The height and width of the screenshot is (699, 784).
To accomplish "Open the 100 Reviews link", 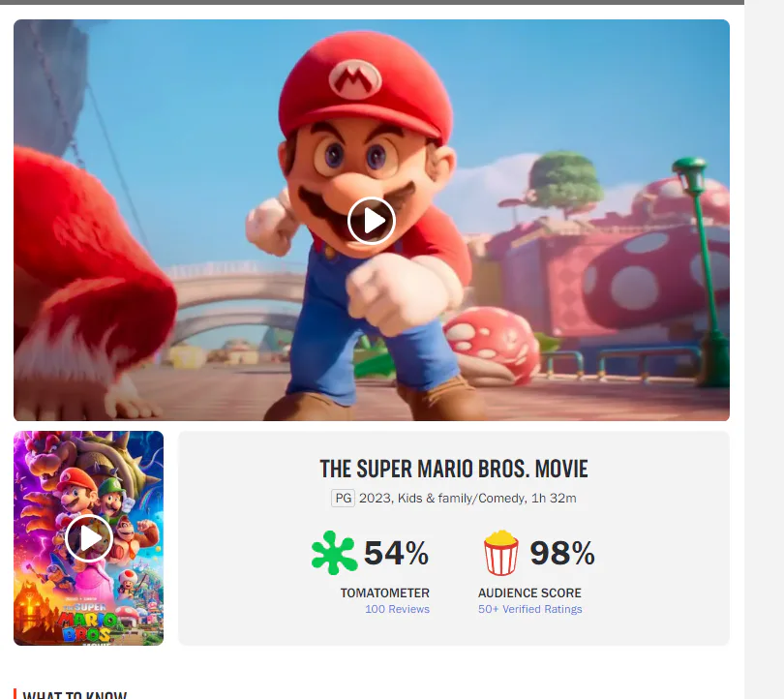I will click(x=397, y=609).
